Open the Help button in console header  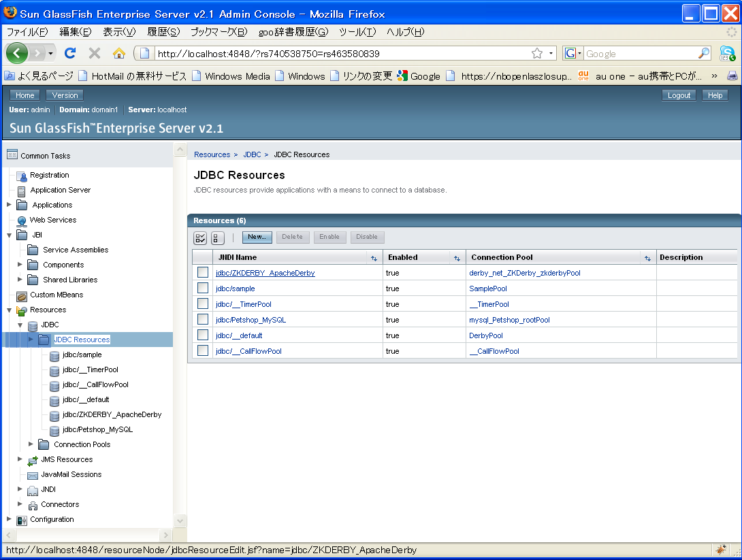[715, 95]
